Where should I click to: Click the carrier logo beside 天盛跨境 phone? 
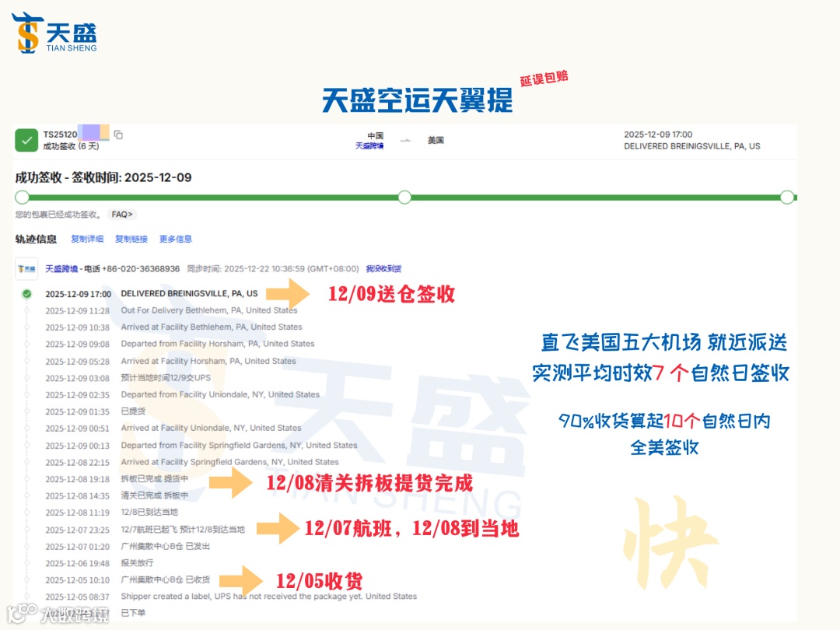tap(26, 269)
